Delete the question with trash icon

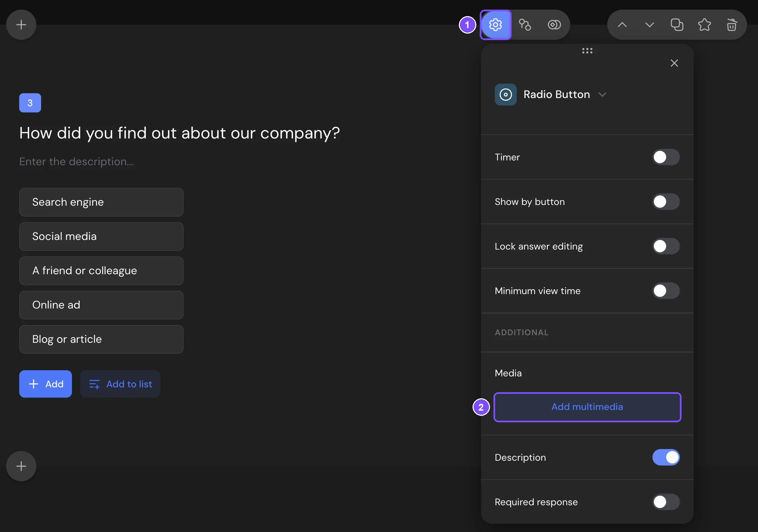click(x=732, y=25)
